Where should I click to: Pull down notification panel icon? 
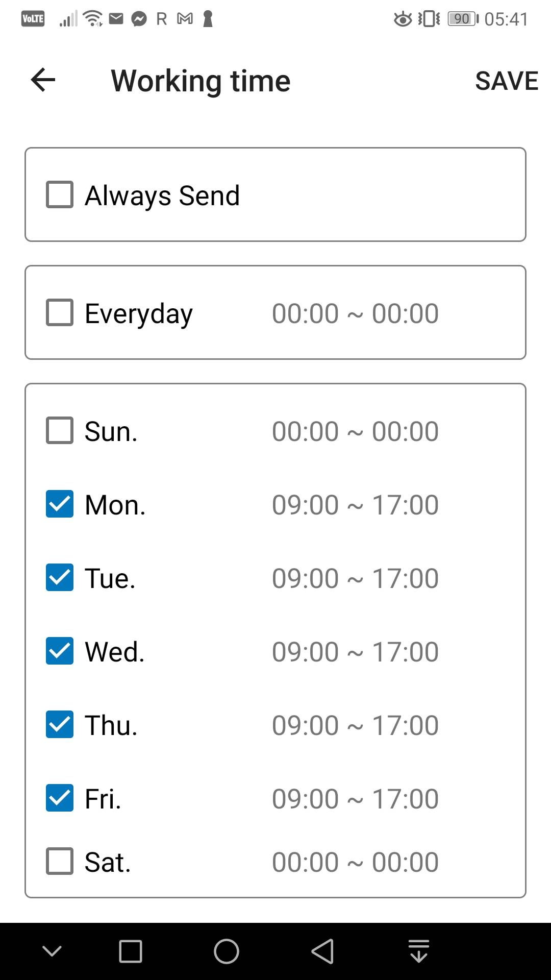tap(419, 951)
